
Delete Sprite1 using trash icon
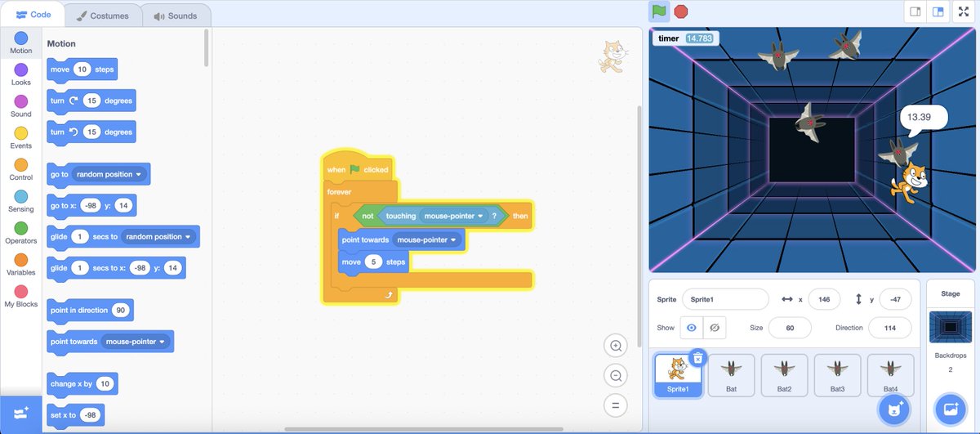coord(697,357)
